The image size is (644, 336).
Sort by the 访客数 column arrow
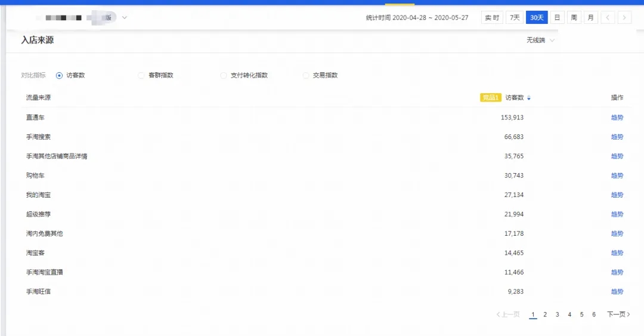(529, 98)
